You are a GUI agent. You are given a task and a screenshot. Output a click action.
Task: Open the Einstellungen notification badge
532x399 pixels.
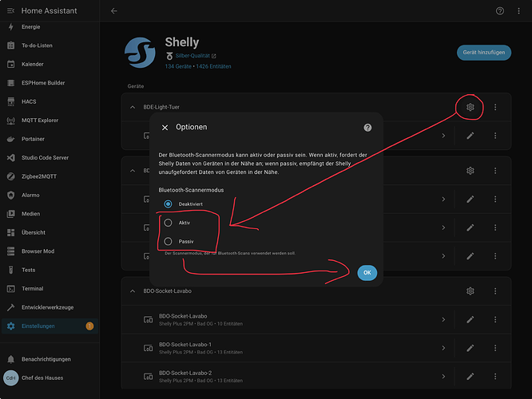click(x=89, y=326)
